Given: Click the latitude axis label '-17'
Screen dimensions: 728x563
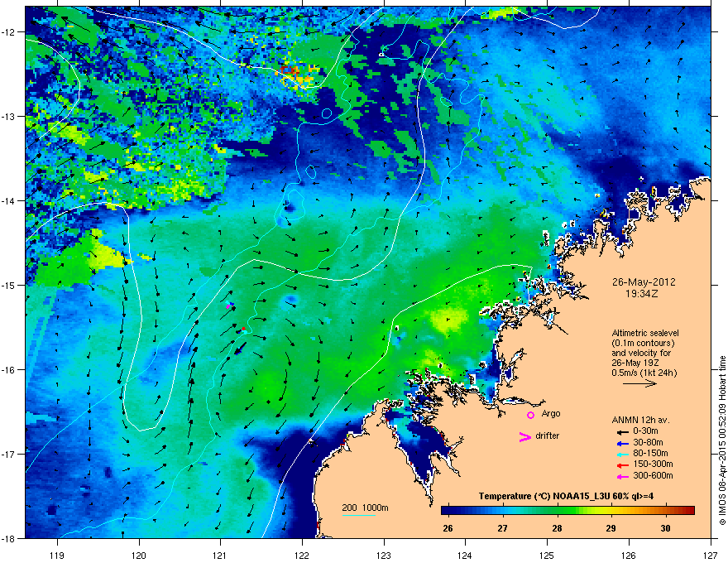Looking at the screenshot, I should pos(9,454).
